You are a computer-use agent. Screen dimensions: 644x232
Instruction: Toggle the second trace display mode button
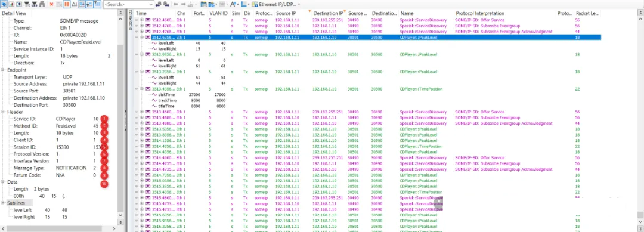click(x=89, y=4)
